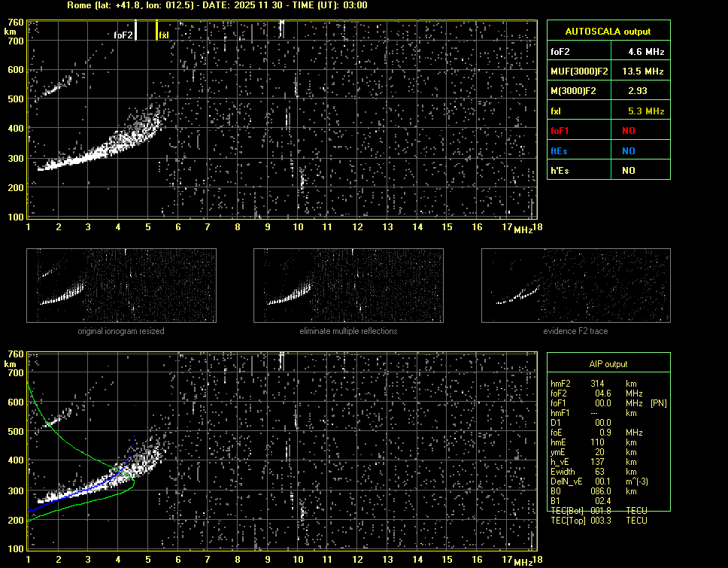Open the original ionogram resized thumbnail
The image size is (728, 568).
121,285
